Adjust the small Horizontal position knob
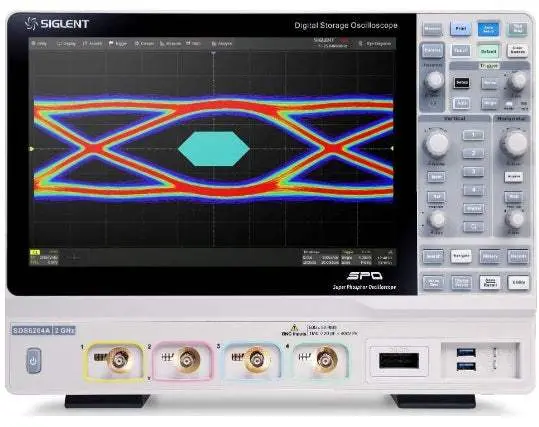The height and width of the screenshot is (427, 539). [515, 219]
